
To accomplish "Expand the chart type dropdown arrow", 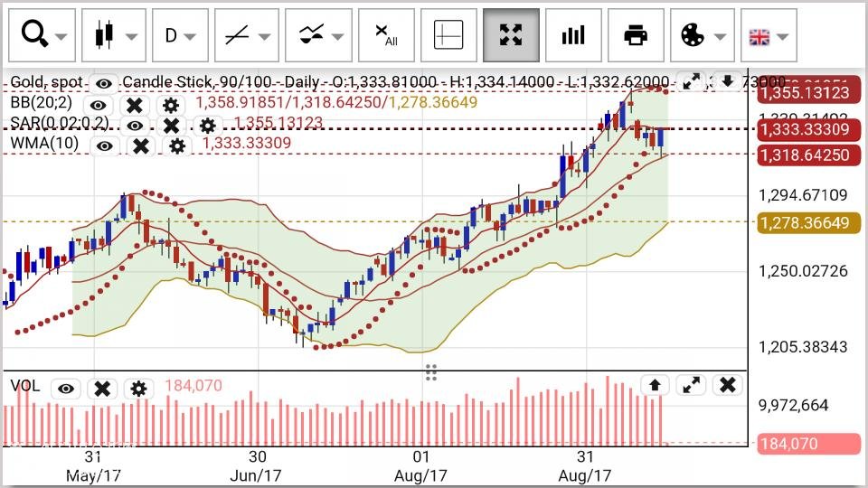I will pos(132,37).
